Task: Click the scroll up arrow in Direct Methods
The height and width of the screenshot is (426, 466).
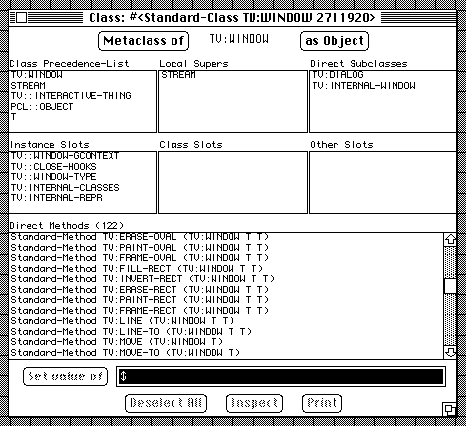Action: point(450,239)
